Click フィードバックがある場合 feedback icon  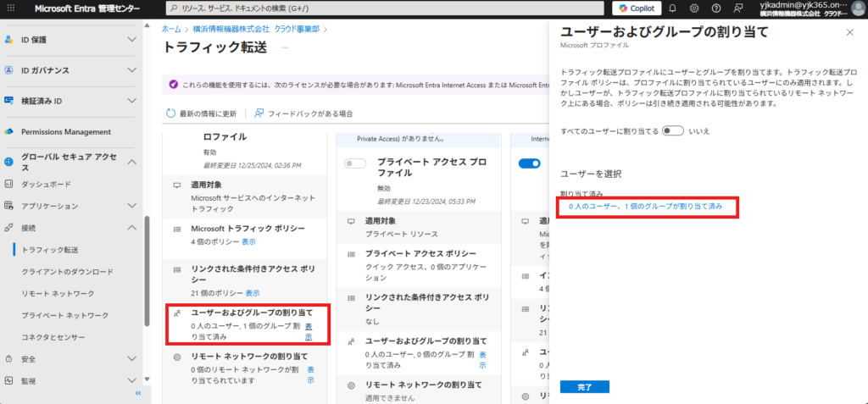click(x=259, y=113)
